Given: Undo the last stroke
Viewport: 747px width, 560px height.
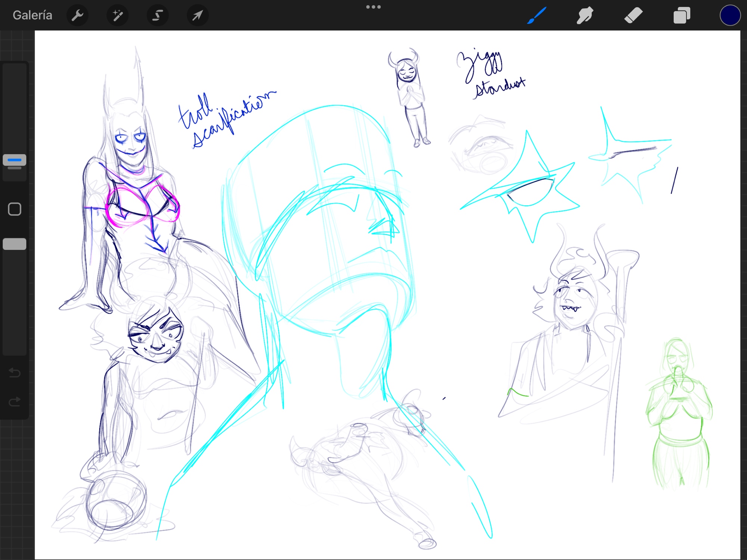Looking at the screenshot, I should [15, 373].
